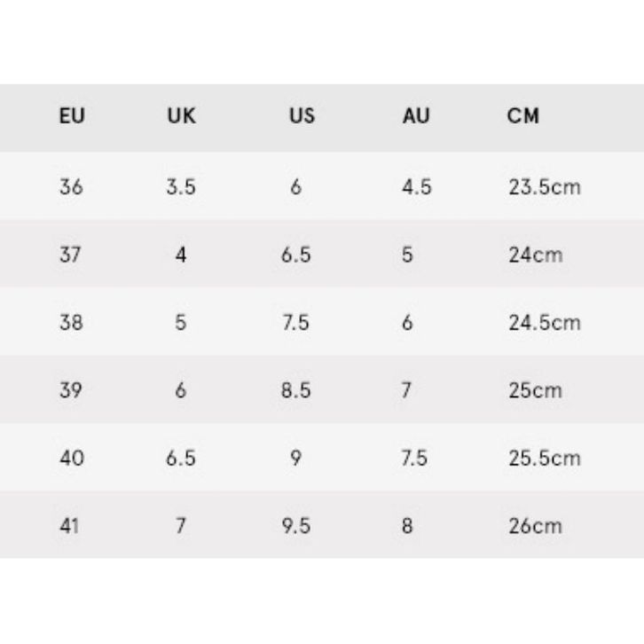
Task: Click the US 6.5 size value
Action: pos(296,255)
